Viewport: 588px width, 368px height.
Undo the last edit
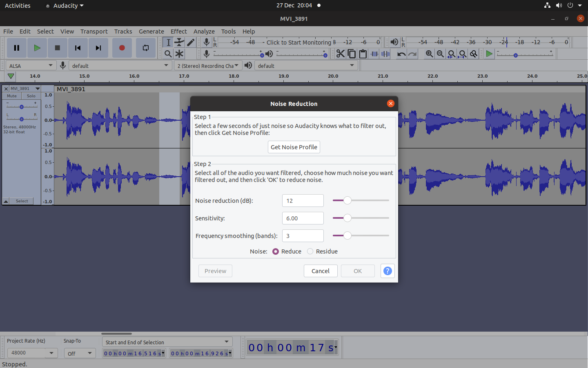coord(401,54)
